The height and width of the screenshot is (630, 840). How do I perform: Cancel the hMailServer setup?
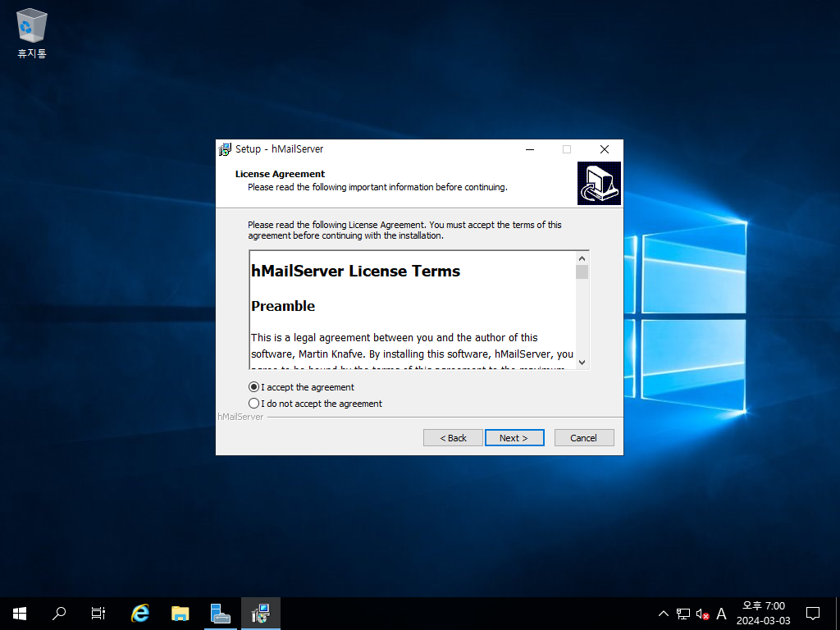pyautogui.click(x=584, y=438)
